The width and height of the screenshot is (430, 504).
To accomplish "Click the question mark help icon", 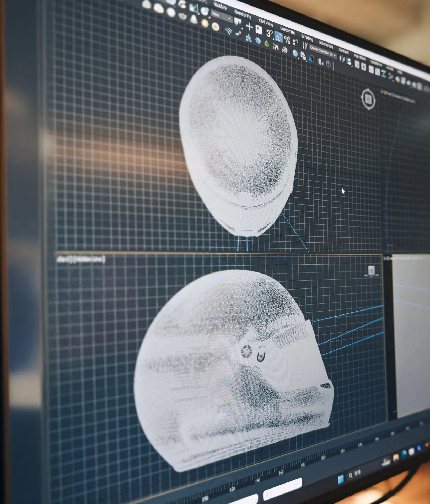I will click(x=328, y=64).
